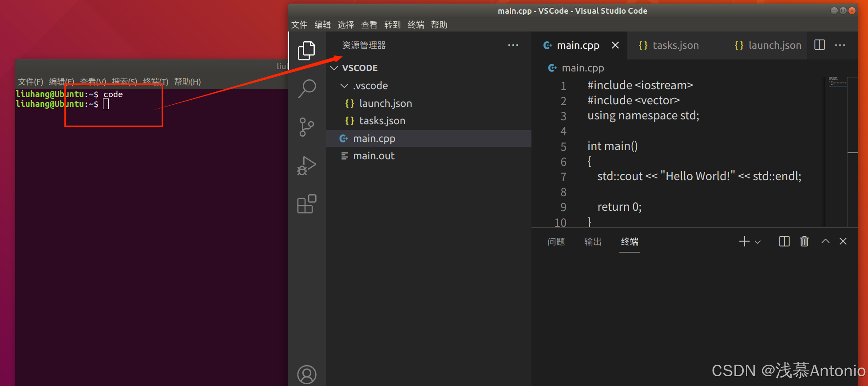Click main.cpp in the breadcrumb bar
The height and width of the screenshot is (386, 868).
tap(583, 68)
